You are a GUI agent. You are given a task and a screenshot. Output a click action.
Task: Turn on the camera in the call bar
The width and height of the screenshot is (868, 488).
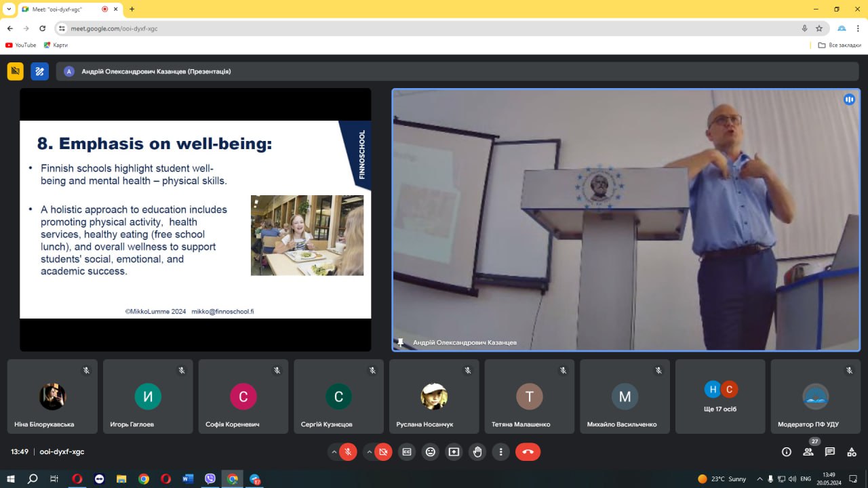click(x=383, y=451)
